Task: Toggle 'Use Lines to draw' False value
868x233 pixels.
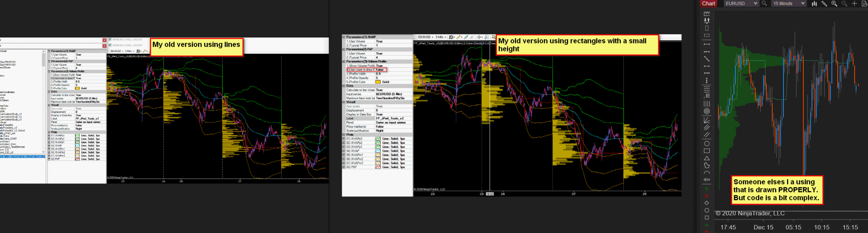Action: 394,70
